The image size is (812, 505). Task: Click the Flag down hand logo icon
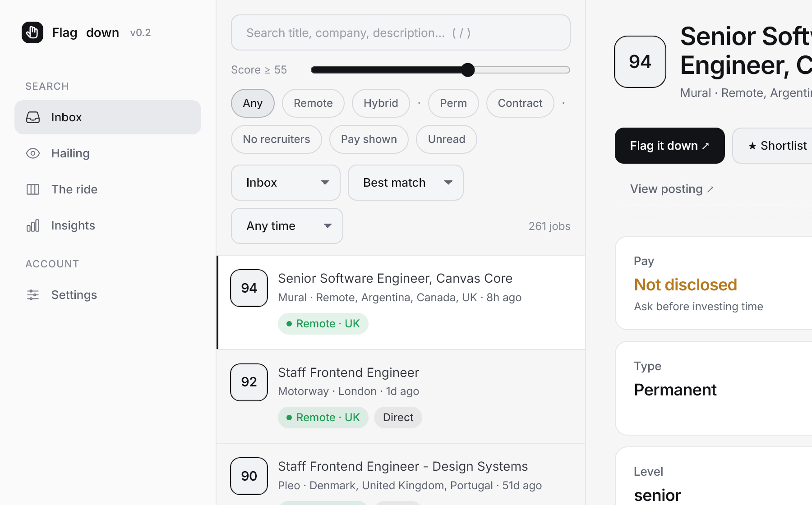[x=32, y=32]
